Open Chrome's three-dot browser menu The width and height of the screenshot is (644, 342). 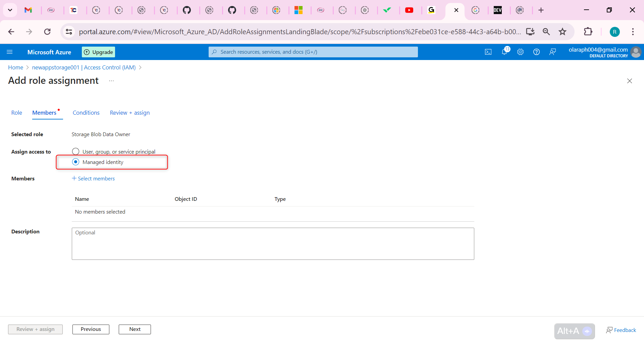pyautogui.click(x=633, y=32)
